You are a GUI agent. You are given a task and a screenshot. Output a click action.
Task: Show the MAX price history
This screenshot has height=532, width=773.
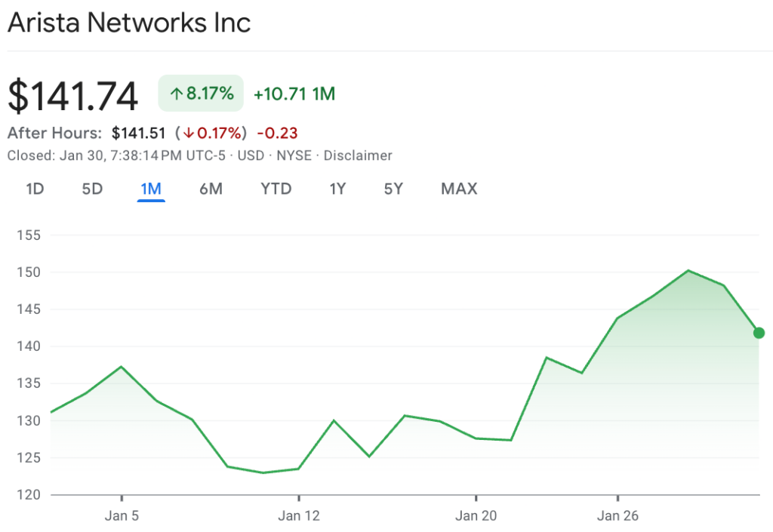[x=459, y=189]
